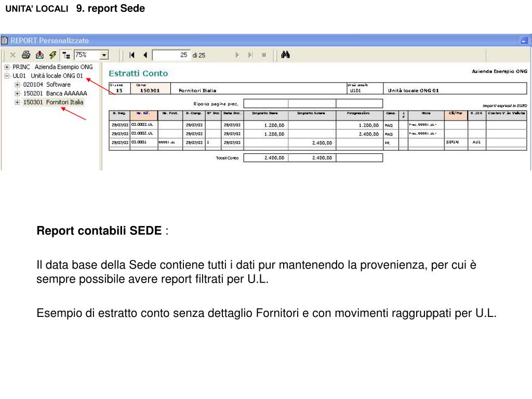Click the export report icon

(39, 55)
